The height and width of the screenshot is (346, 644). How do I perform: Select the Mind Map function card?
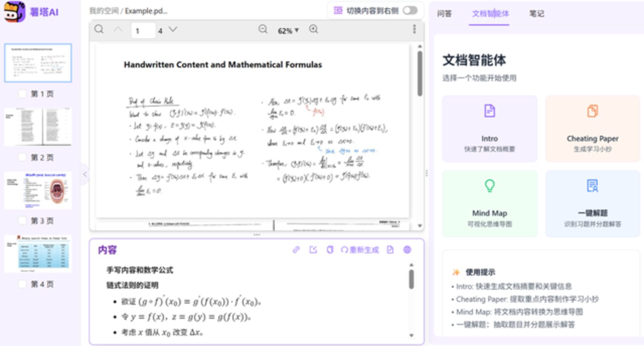coord(490,203)
